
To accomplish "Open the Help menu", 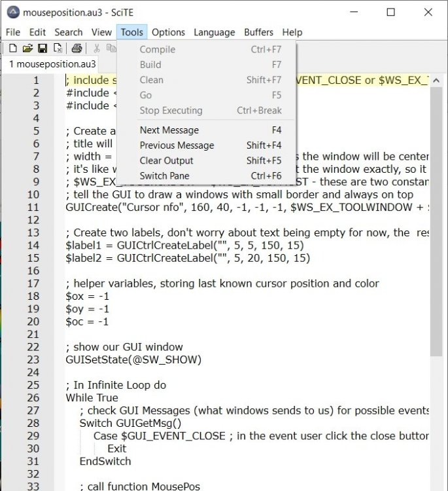I will tap(292, 32).
